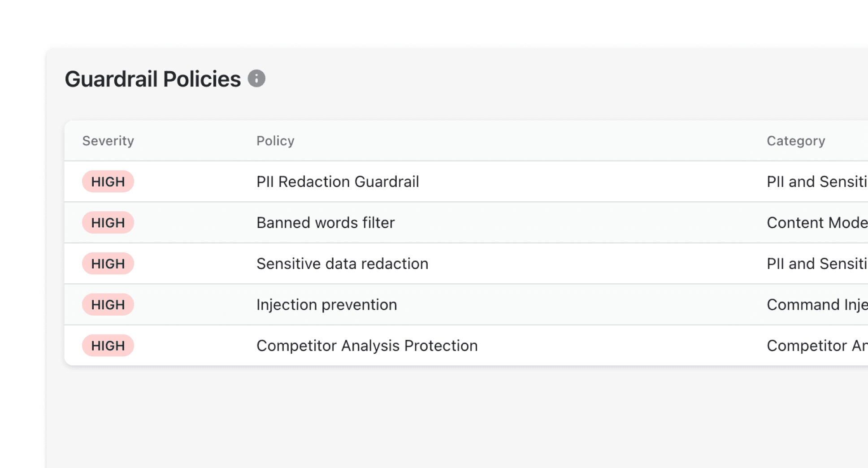Click the Command Injection category cell
This screenshot has width=868, height=468.
[x=816, y=305]
